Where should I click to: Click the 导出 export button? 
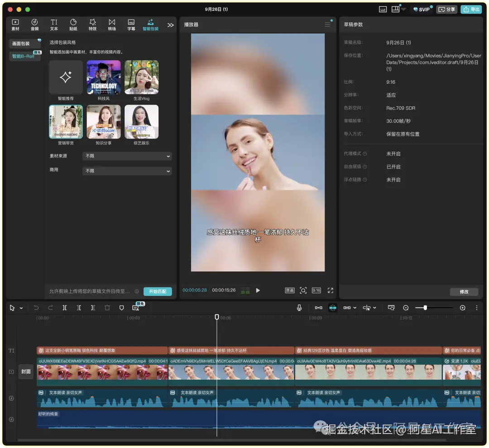pos(471,10)
